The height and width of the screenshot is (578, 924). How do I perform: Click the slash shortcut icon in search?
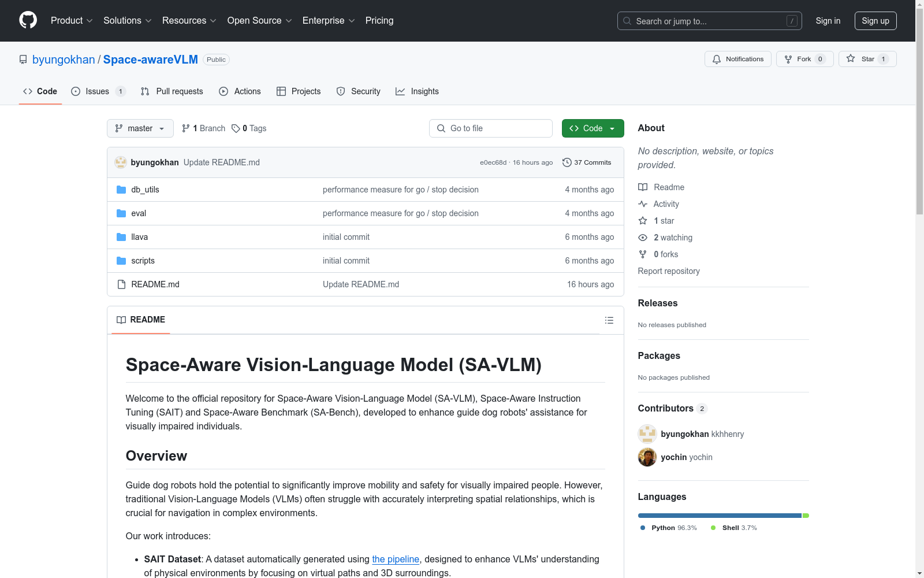792,21
